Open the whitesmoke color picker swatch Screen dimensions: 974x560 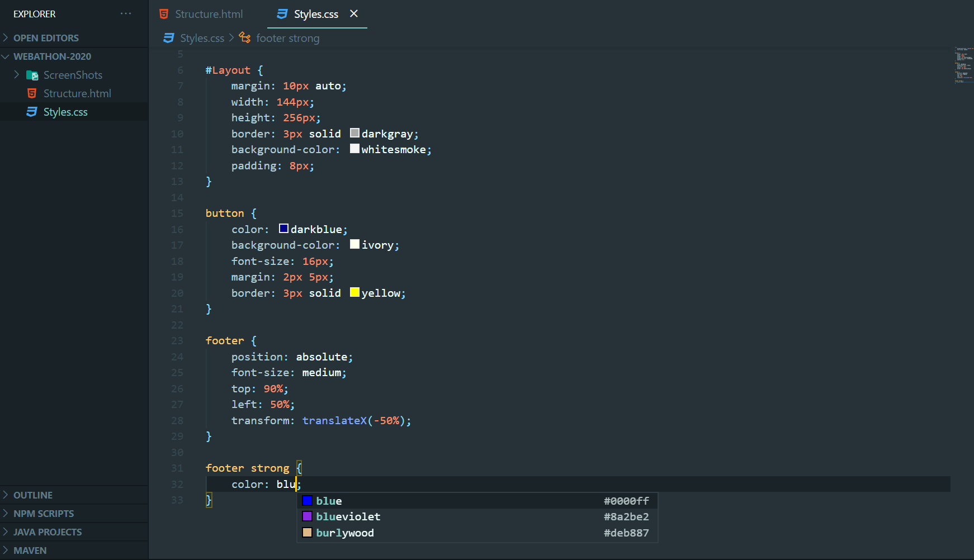[x=354, y=149]
